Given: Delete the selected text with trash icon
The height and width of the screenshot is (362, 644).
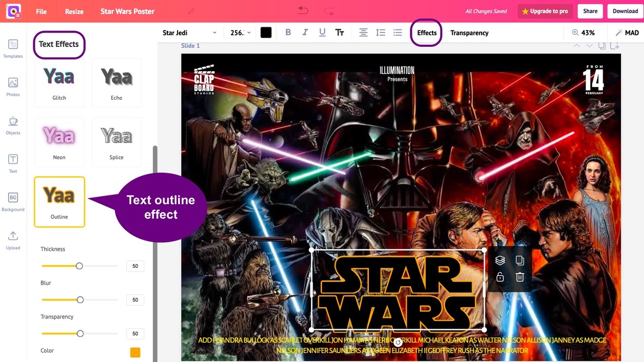Looking at the screenshot, I should pos(520,277).
